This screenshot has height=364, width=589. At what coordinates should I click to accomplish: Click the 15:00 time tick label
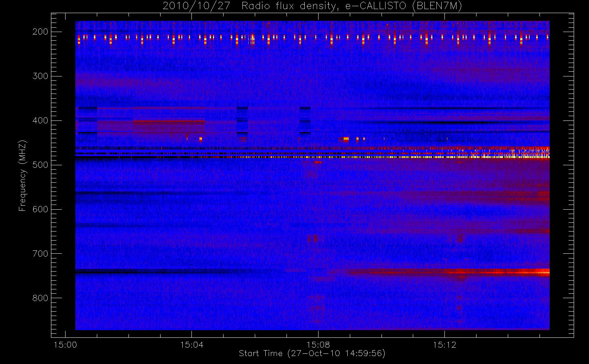click(65, 345)
